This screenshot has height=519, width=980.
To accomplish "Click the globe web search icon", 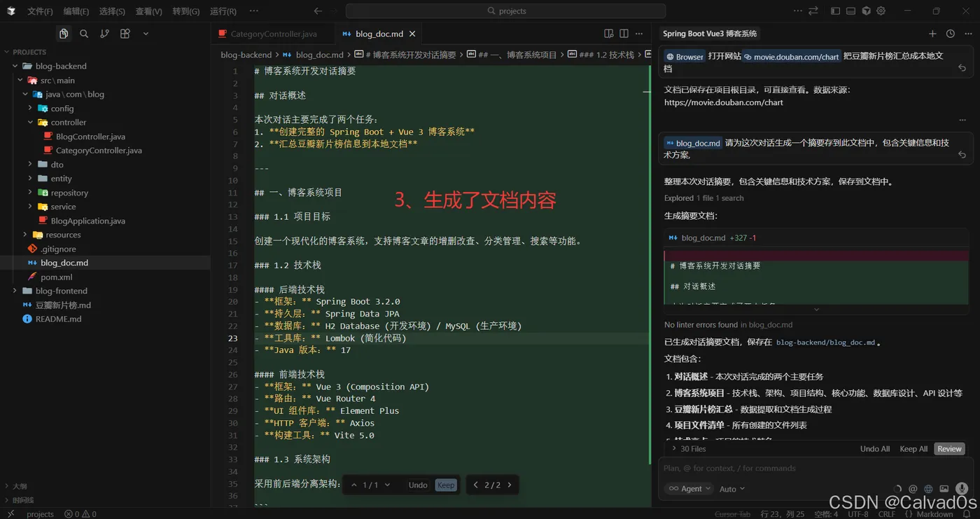I will [928, 489].
